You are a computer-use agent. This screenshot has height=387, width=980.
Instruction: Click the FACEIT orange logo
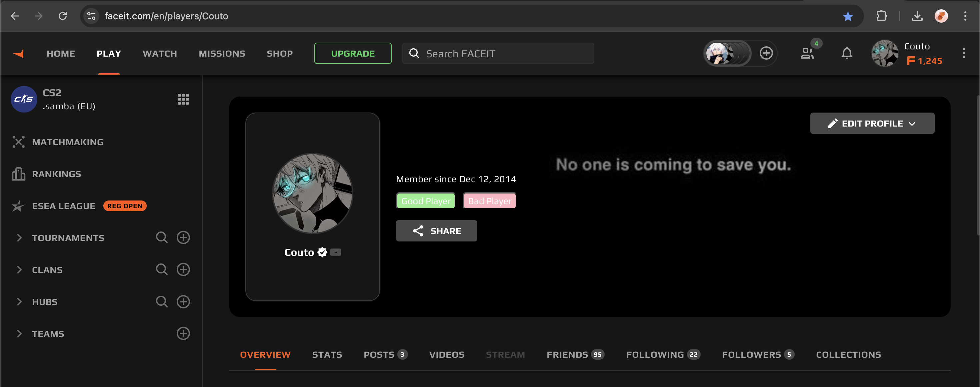19,54
